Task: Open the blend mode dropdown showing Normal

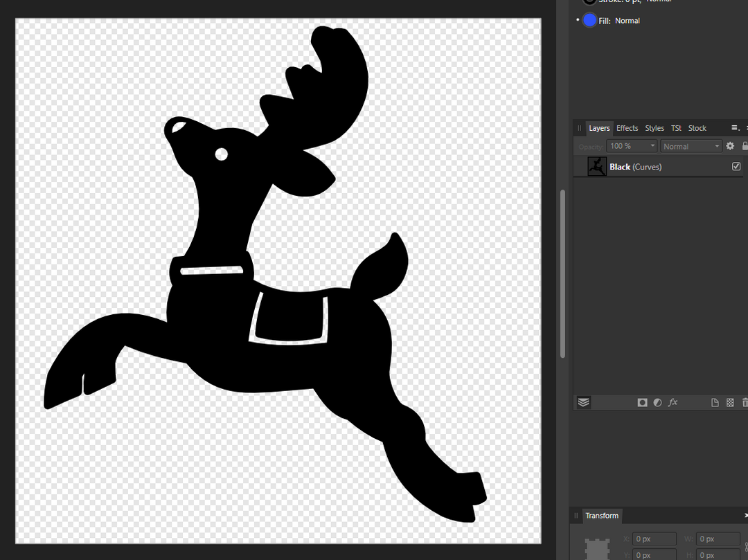Action: click(x=691, y=145)
